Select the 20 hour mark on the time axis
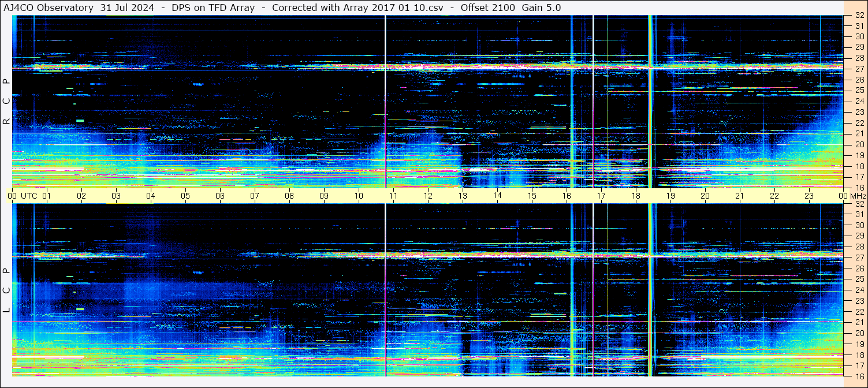868x388 pixels. (x=705, y=196)
